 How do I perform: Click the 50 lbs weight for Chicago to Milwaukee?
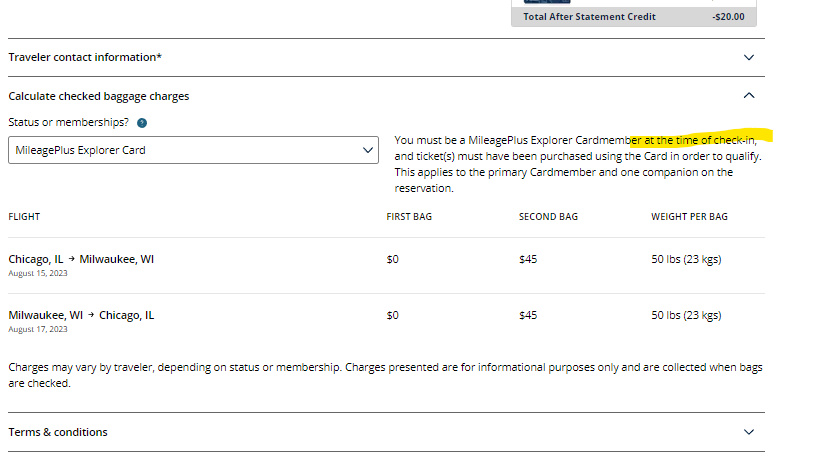686,259
